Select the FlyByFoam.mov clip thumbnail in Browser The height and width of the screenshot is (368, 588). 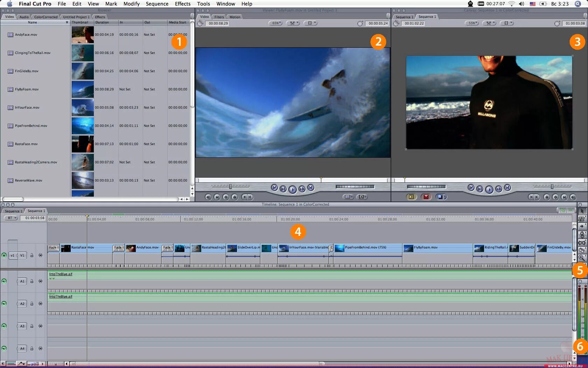[83, 89]
